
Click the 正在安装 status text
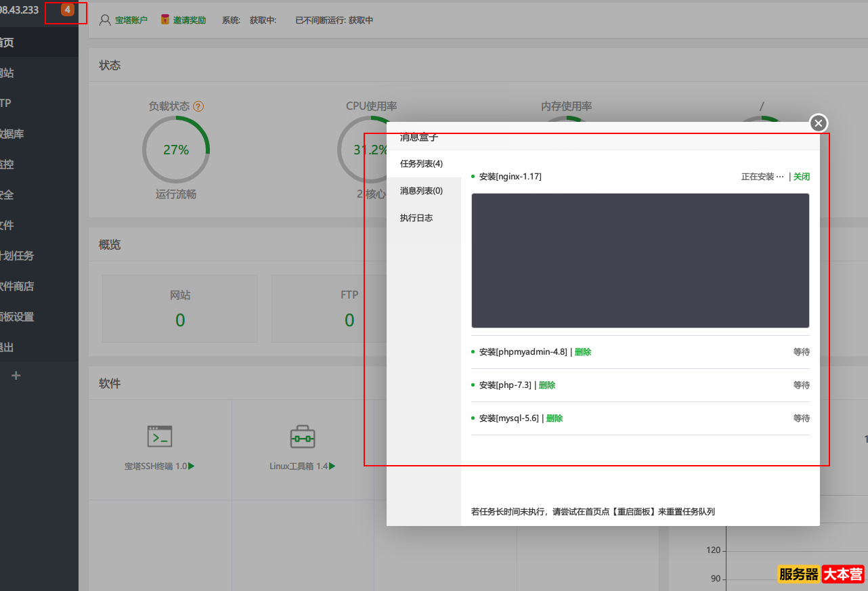pyautogui.click(x=762, y=177)
